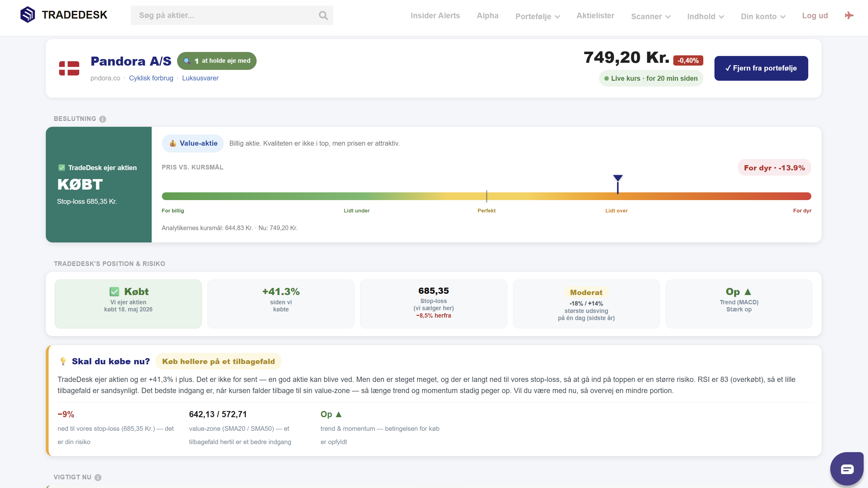Click the 'købt 18. maj 2026' date text
Screen dimensions: 868x488
tap(128, 309)
